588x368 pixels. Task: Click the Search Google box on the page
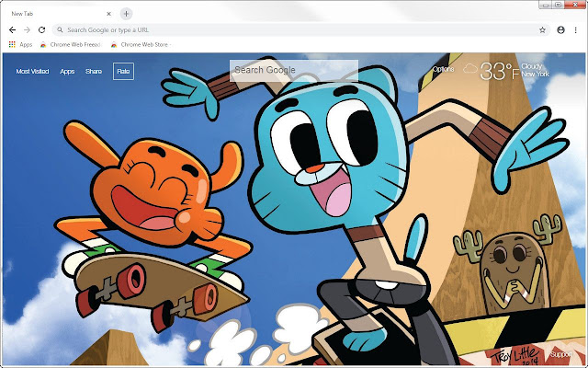pyautogui.click(x=294, y=70)
